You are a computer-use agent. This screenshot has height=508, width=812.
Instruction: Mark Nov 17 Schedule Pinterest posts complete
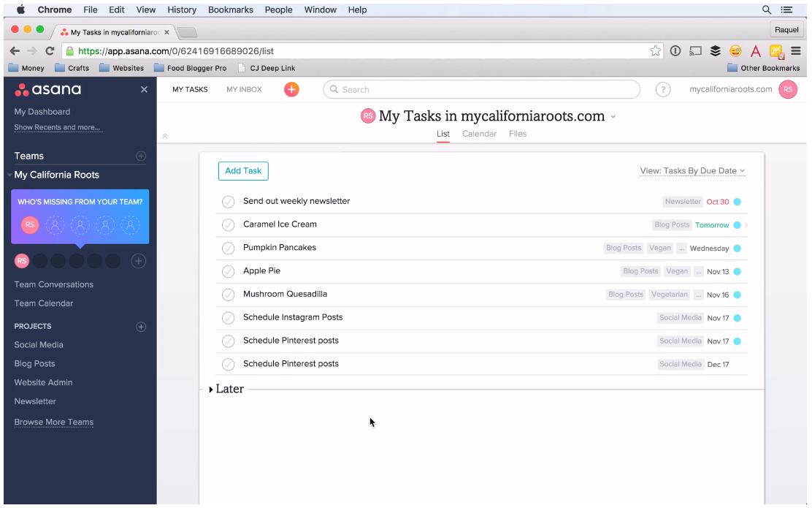tap(229, 341)
